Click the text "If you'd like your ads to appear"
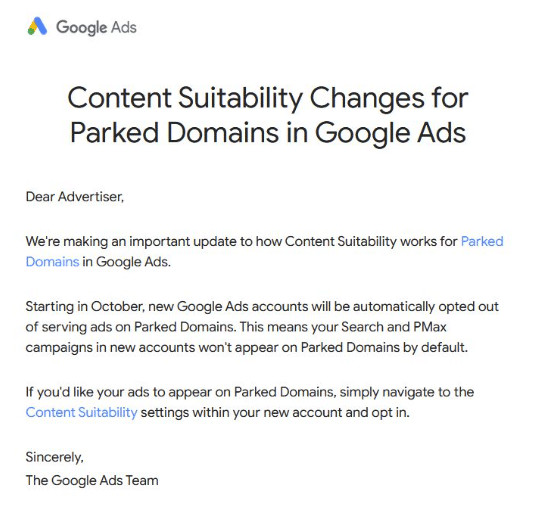This screenshot has width=541, height=509. pyautogui.click(x=128, y=392)
